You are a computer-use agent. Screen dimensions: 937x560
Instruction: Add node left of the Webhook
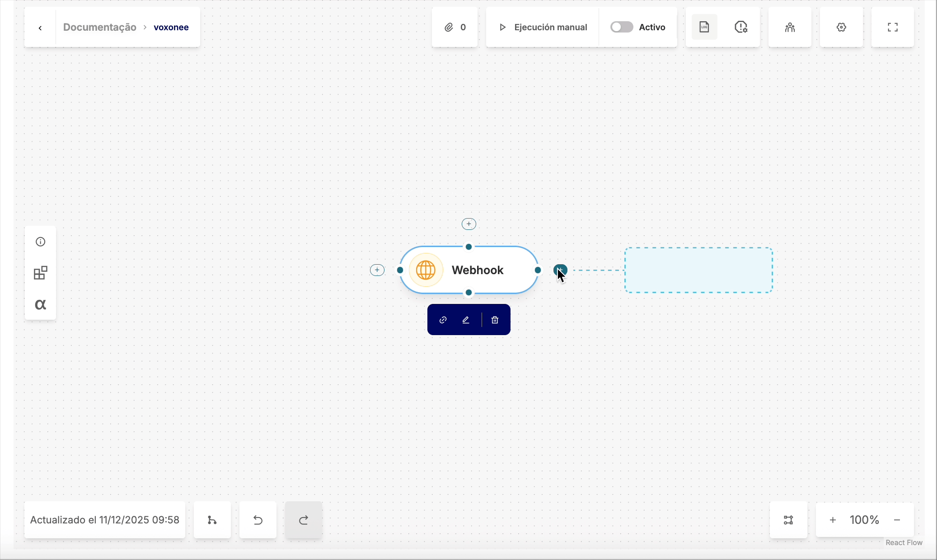pyautogui.click(x=377, y=270)
